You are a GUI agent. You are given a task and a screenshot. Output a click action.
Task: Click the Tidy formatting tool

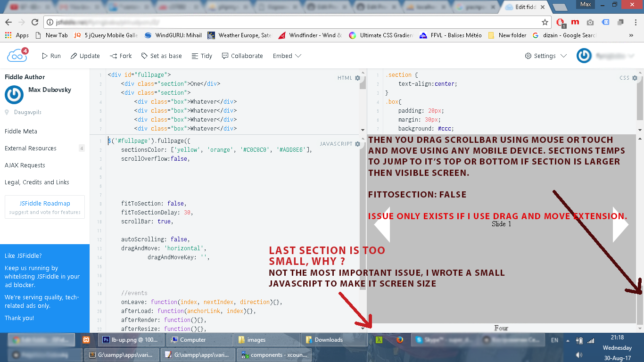202,56
